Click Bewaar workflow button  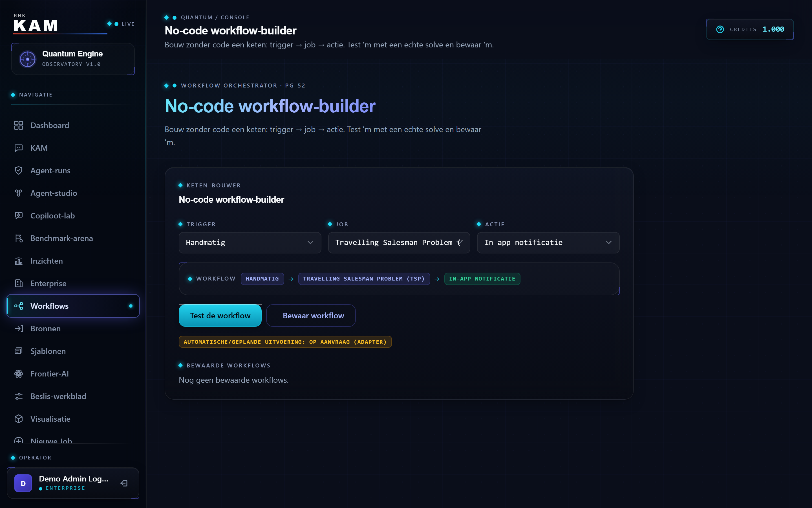coord(311,316)
